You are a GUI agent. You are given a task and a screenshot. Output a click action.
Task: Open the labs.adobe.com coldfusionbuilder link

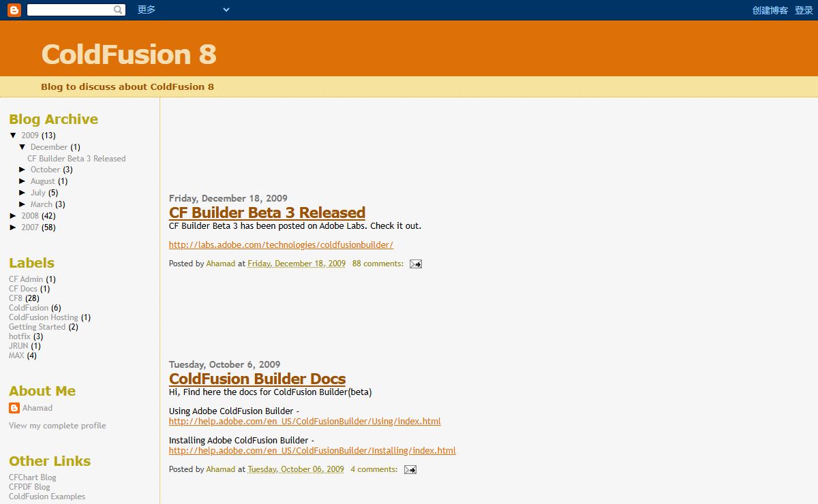pos(281,245)
